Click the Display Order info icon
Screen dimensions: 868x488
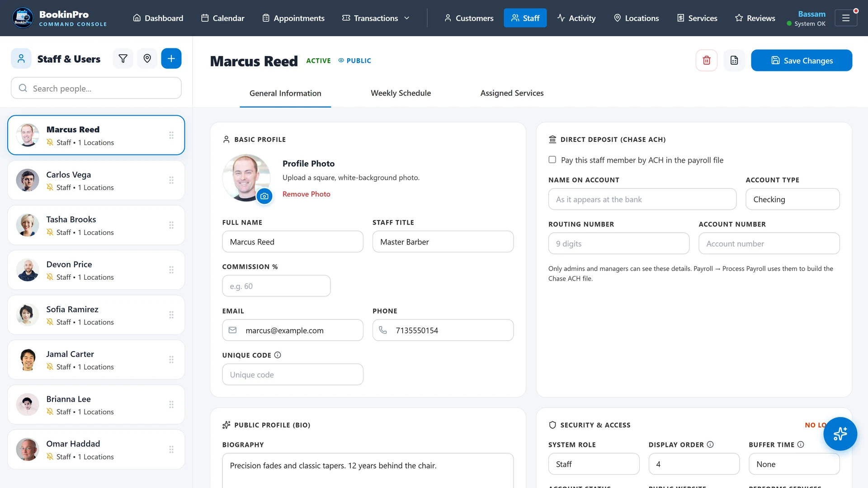[x=710, y=445]
